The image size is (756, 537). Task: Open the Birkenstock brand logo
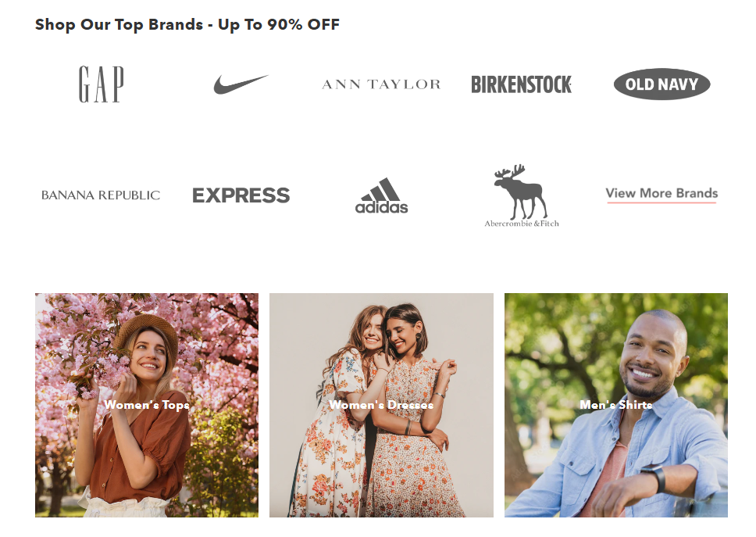click(521, 84)
